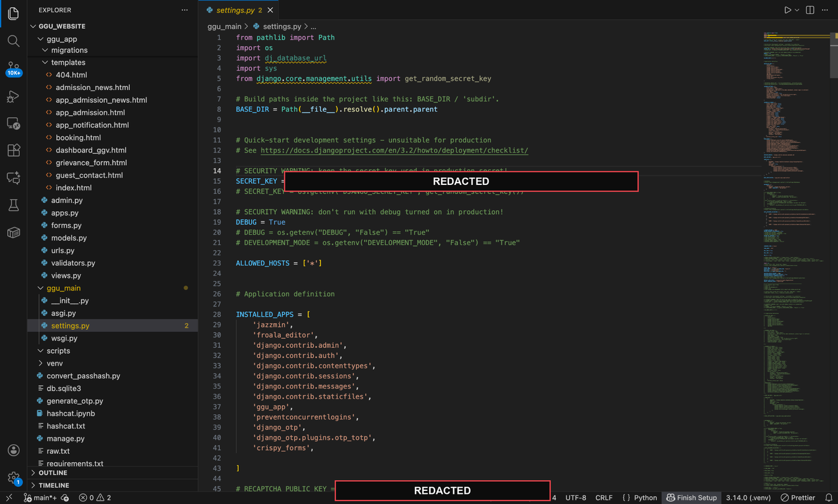
Task: Place cursor on line 23 ALLOWED_HOSTS
Action: (279, 263)
